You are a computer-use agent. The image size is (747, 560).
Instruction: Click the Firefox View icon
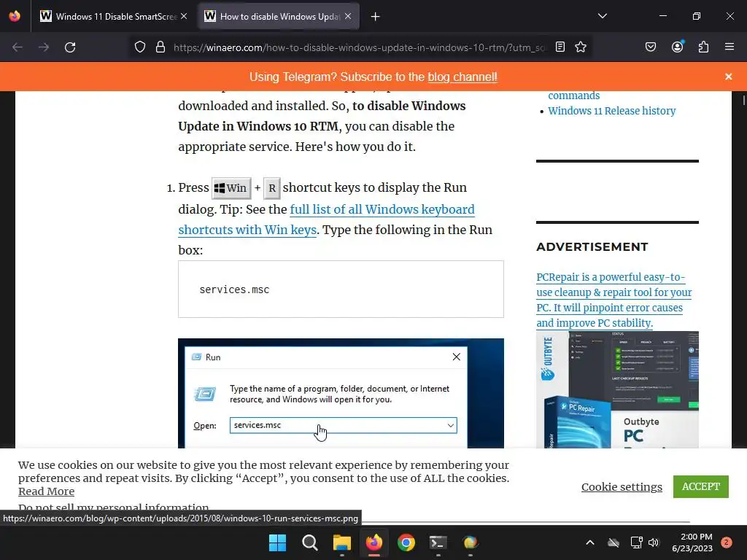[15, 16]
